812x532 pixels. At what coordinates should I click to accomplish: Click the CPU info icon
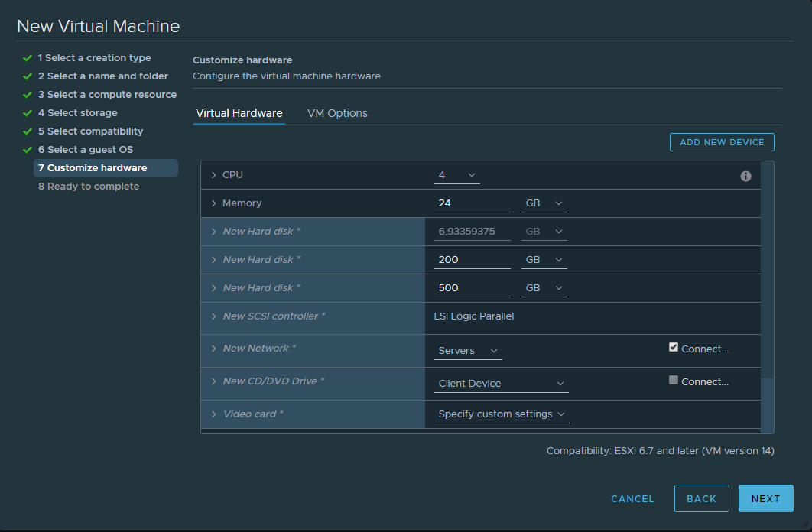point(745,176)
